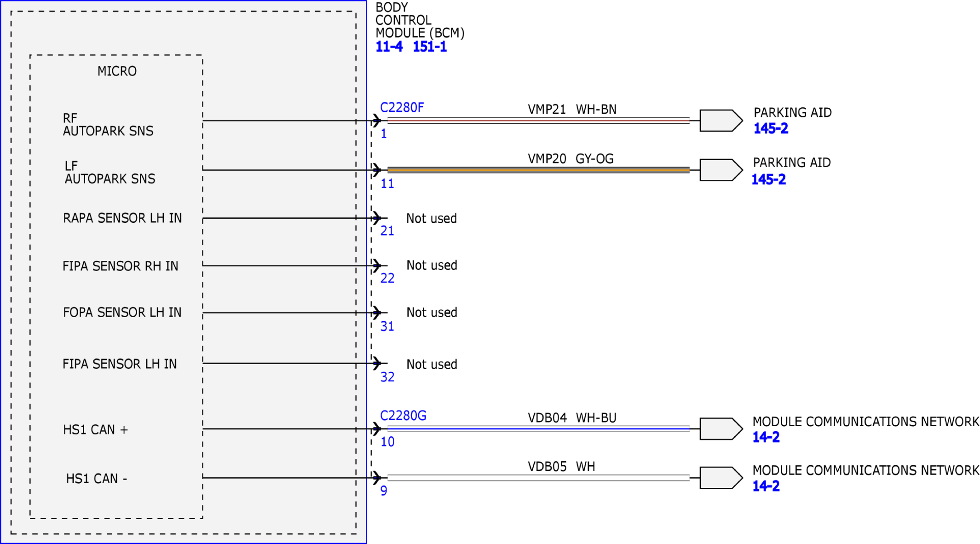Click the RAPA SENSOR LH IN label

[122, 218]
